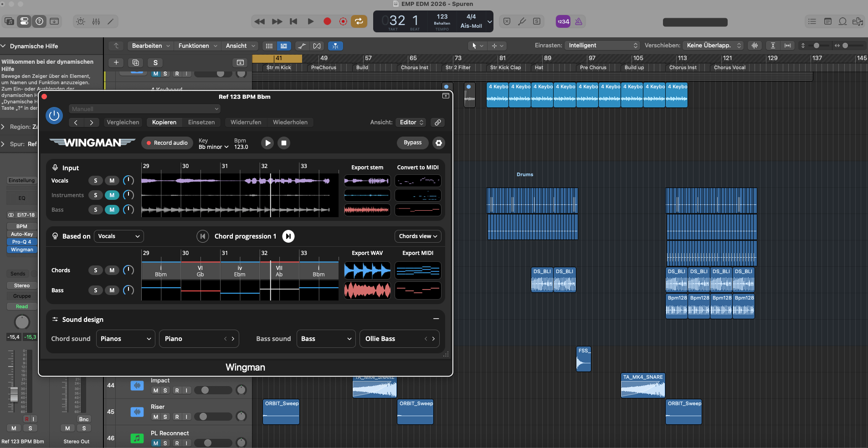Viewport: 868px width, 448px height.
Task: Click the Vocals export stem thumbnail
Action: pyautogui.click(x=367, y=181)
